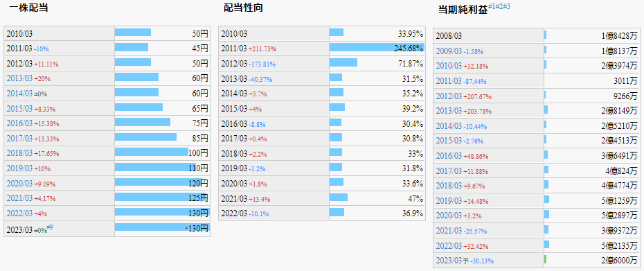Select the 5億2897万 net income value

(x=619, y=216)
